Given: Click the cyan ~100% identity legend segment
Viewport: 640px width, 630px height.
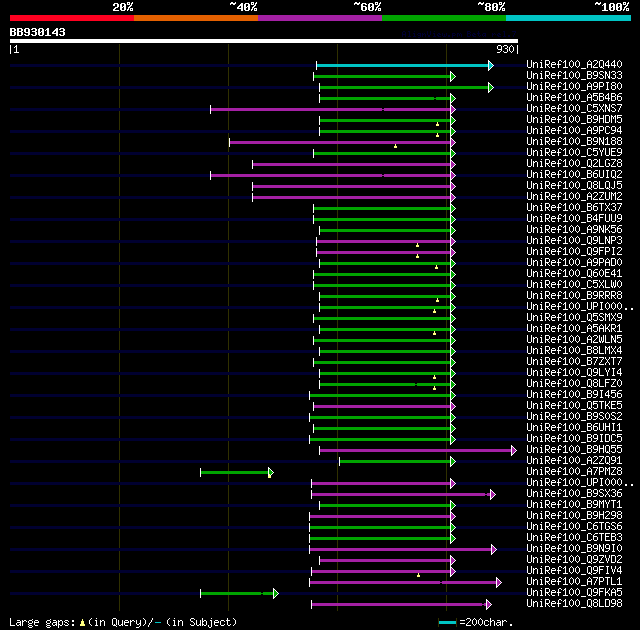Looking at the screenshot, I should pyautogui.click(x=568, y=18).
